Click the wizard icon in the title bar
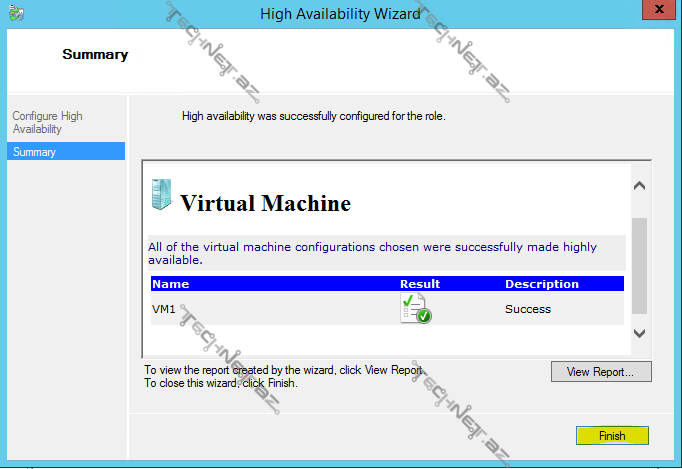The image size is (682, 469). (16, 13)
